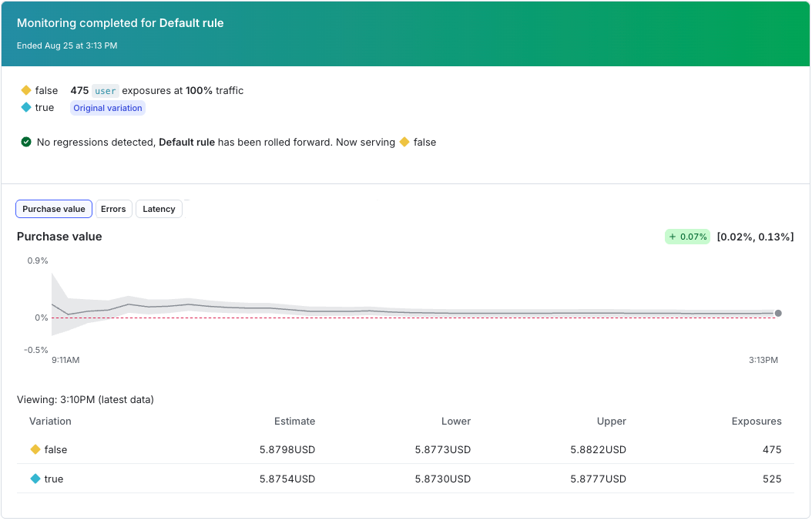Select the green check icon for no regressions
Image resolution: width=812 pixels, height=521 pixels.
[x=25, y=142]
